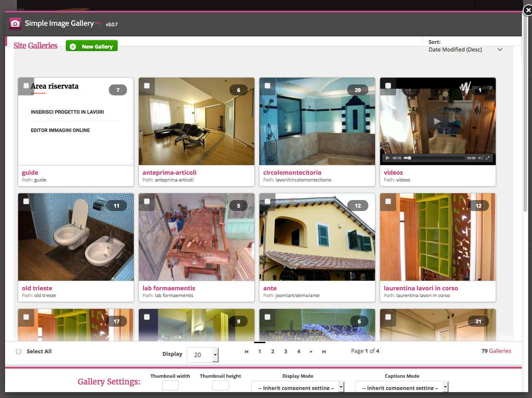Viewport: 532px width, 398px height.
Task: Click the '79 Galleries' total count text
Action: click(496, 351)
